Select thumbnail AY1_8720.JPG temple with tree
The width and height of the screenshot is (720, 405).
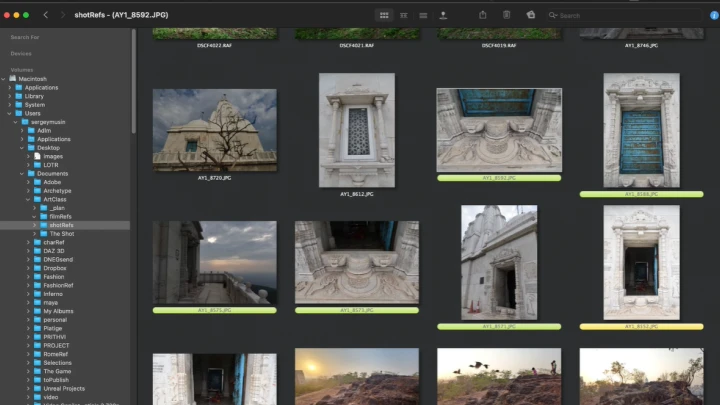pos(214,130)
